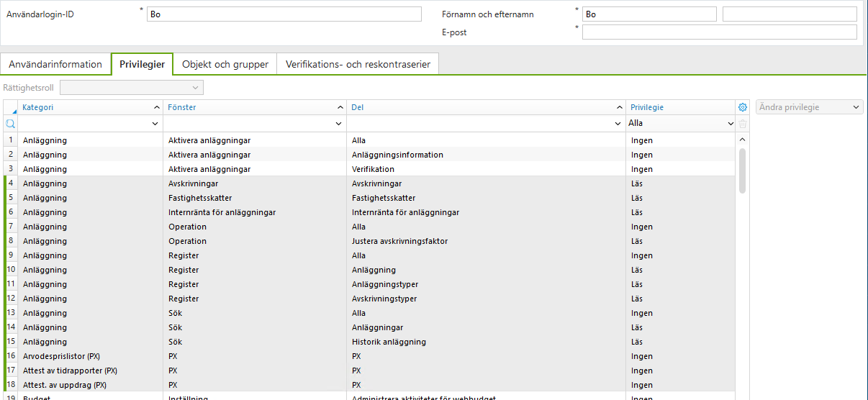Click 'Avskrivningstyper' cell in row 12
Image resolution: width=868 pixels, height=400 pixels.
pyautogui.click(x=487, y=299)
